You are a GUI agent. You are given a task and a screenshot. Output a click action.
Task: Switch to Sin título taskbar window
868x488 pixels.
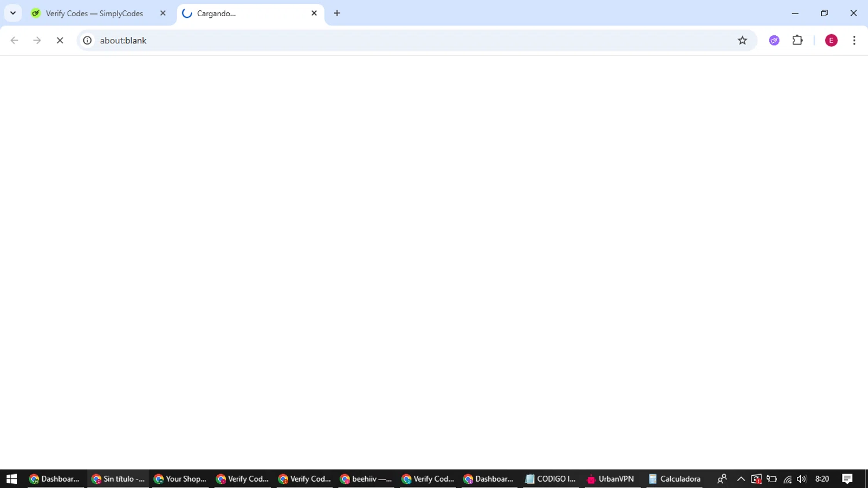click(x=118, y=479)
